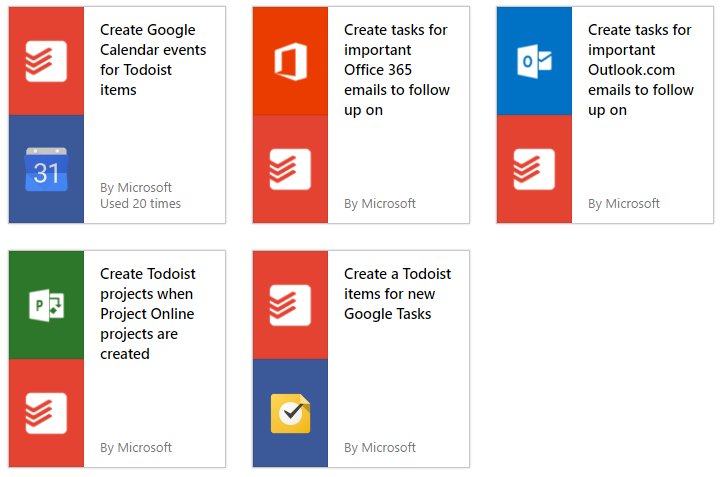Open the Office 365 emails follow-up template title
This screenshot has width=722, height=477.
(x=397, y=70)
